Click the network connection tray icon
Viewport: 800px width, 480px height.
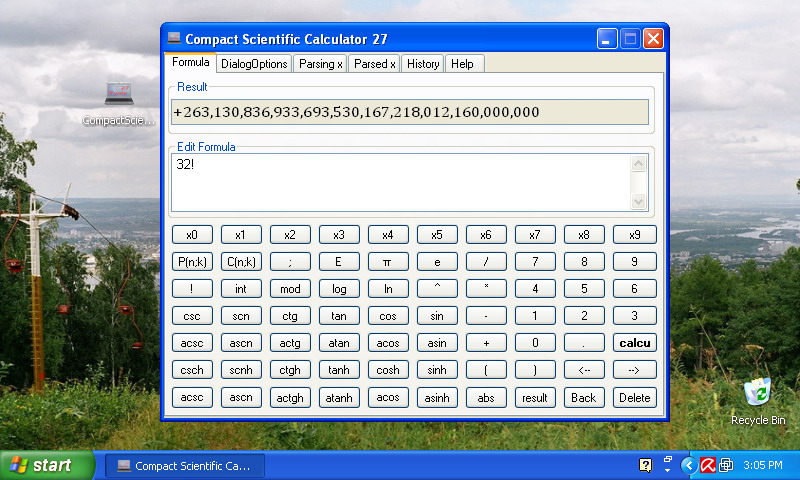[x=726, y=465]
